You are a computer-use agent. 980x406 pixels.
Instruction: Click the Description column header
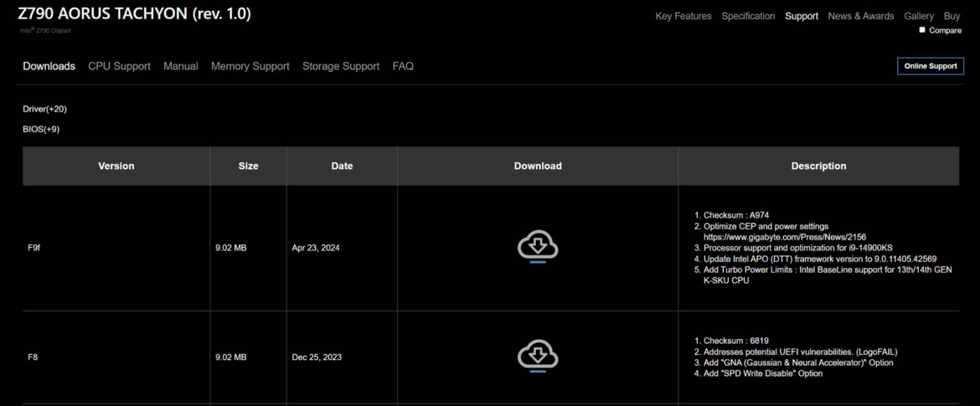pyautogui.click(x=818, y=166)
